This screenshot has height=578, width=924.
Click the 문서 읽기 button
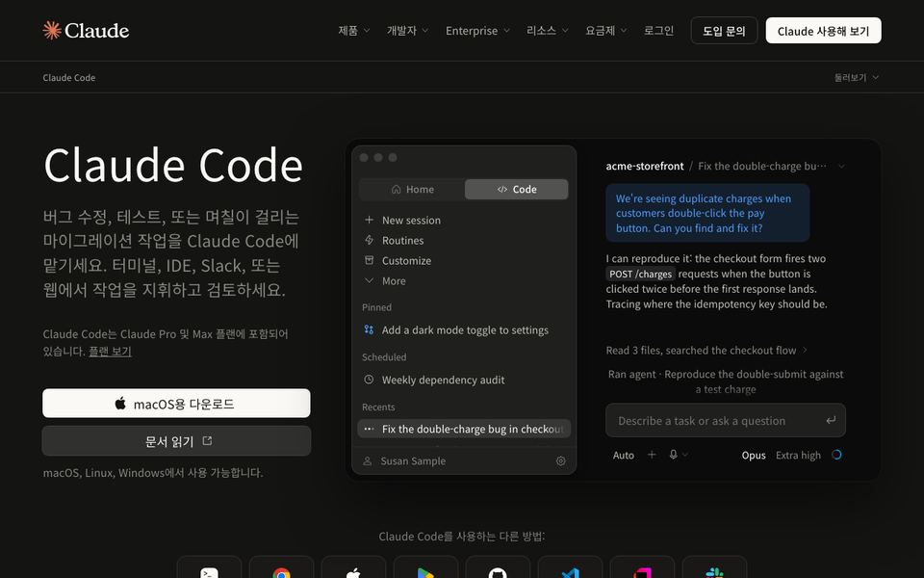[176, 441]
